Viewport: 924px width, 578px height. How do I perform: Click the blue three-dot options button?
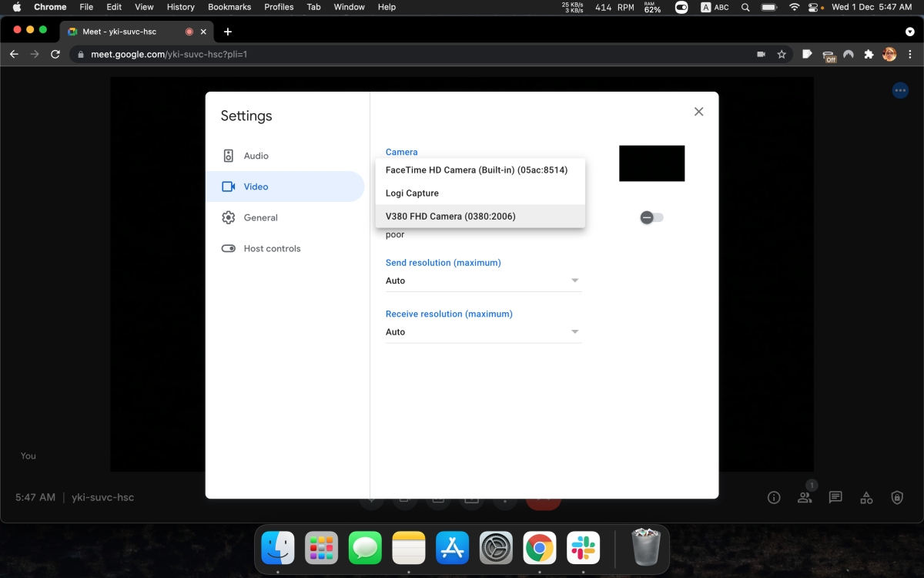click(x=900, y=91)
